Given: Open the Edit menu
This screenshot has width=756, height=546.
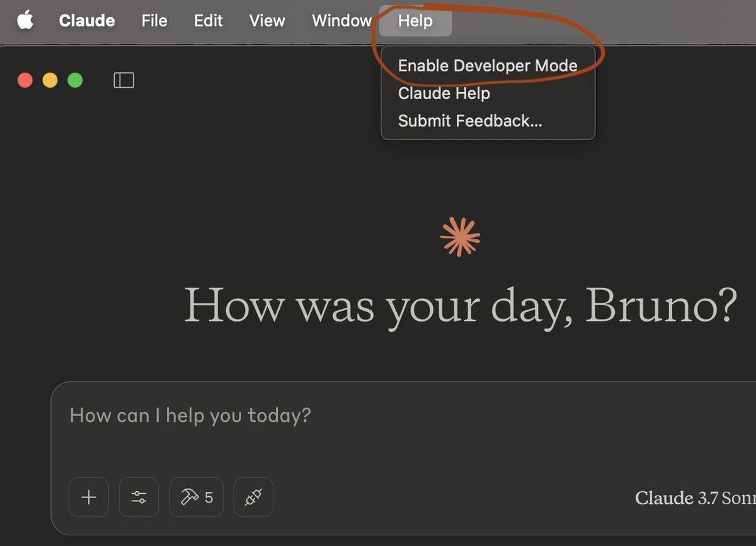Looking at the screenshot, I should click(x=209, y=21).
